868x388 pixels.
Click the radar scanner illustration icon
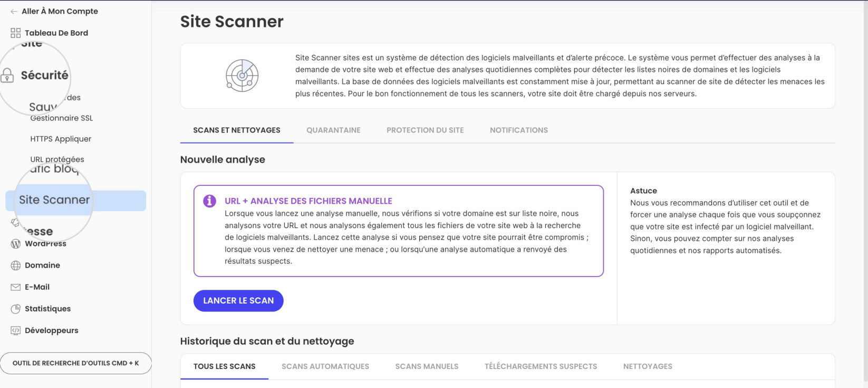[x=242, y=75]
